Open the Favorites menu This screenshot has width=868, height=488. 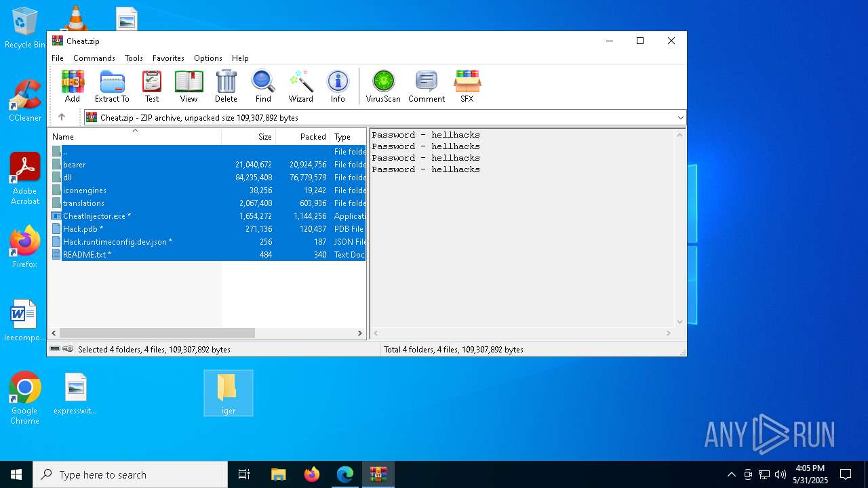(168, 58)
